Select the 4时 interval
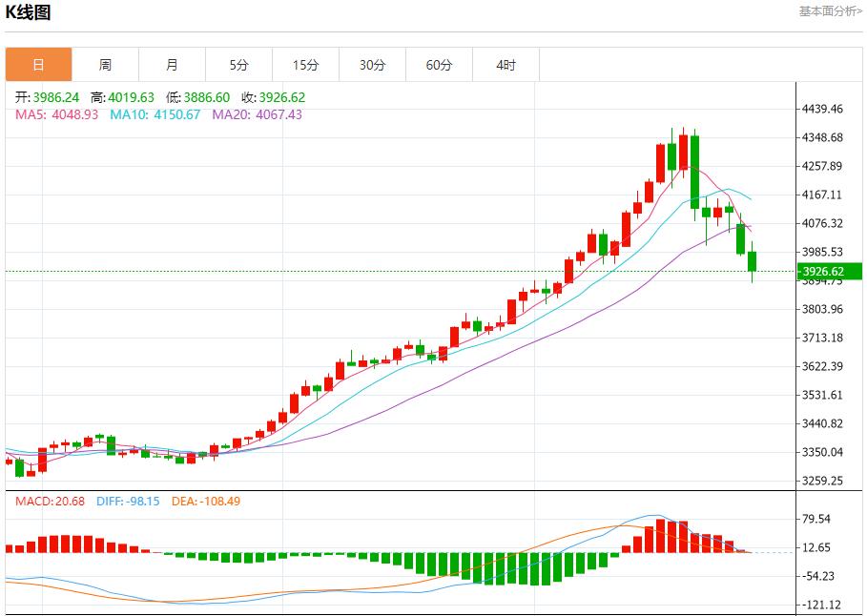This screenshot has width=867, height=616. tap(506, 64)
